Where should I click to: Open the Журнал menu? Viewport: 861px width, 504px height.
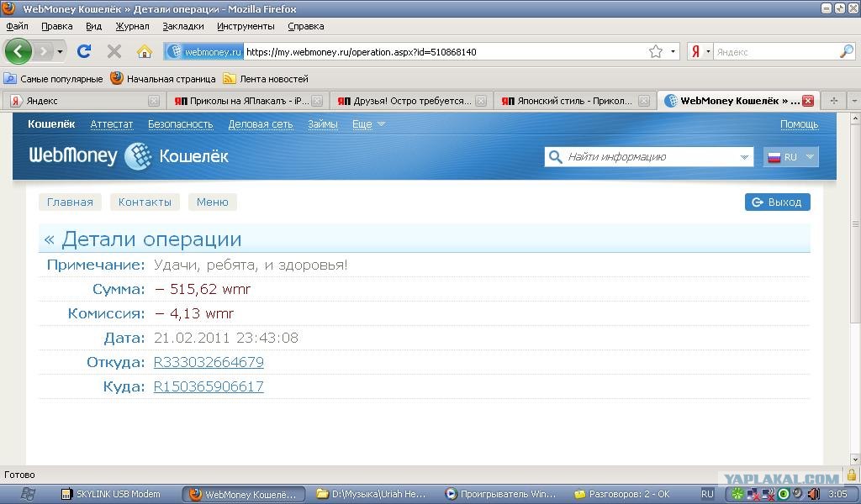coord(132,26)
